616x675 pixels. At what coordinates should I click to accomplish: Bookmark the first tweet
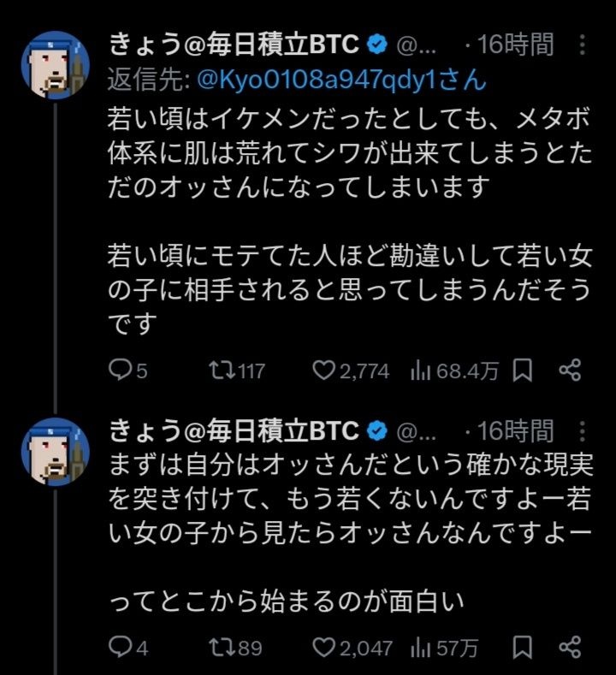point(525,370)
